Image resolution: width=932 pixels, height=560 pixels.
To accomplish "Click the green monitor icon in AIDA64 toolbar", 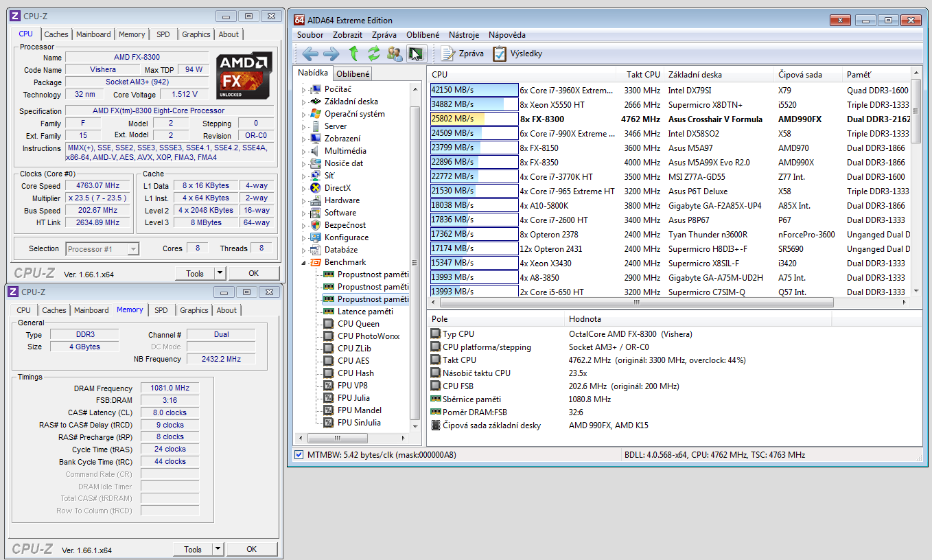I will coord(416,54).
